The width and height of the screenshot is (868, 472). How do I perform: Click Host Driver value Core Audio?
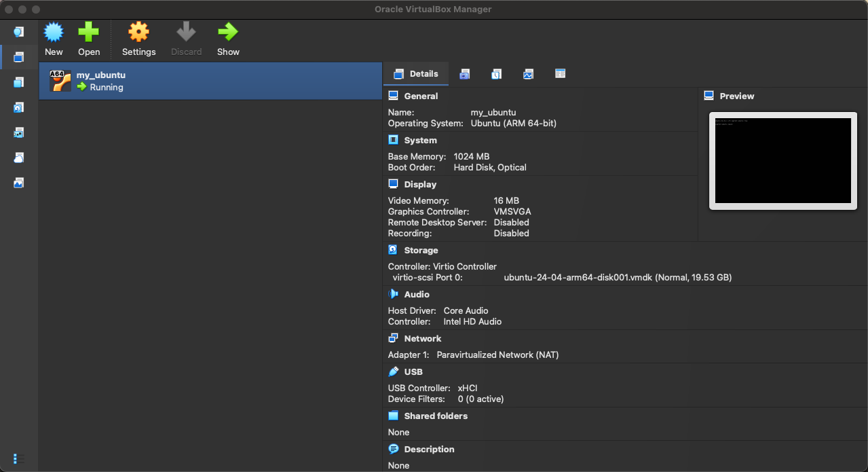(x=466, y=311)
